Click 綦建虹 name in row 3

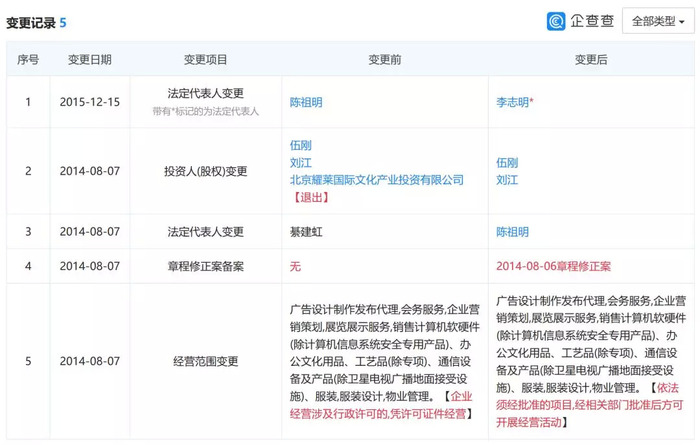tap(306, 232)
